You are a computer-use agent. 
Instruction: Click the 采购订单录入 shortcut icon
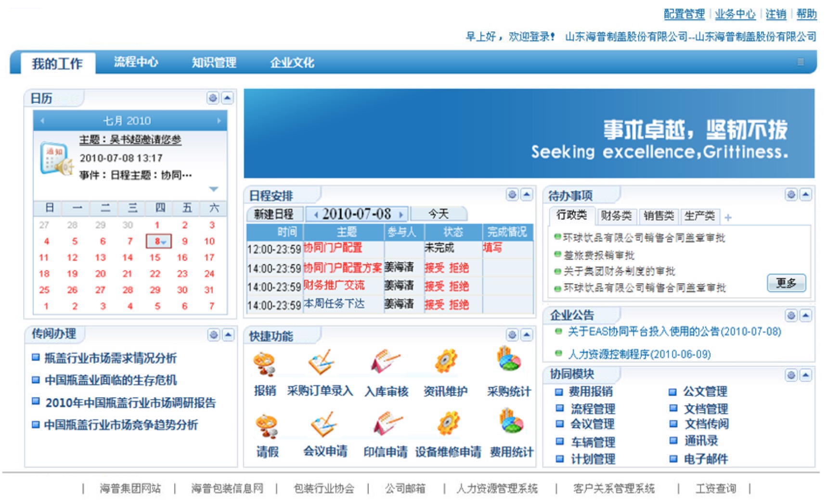[321, 362]
